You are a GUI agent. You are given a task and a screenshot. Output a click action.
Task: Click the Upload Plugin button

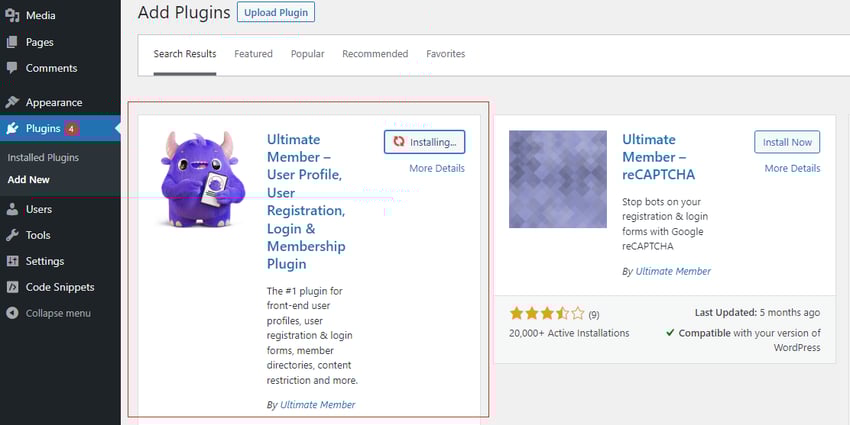(x=276, y=12)
